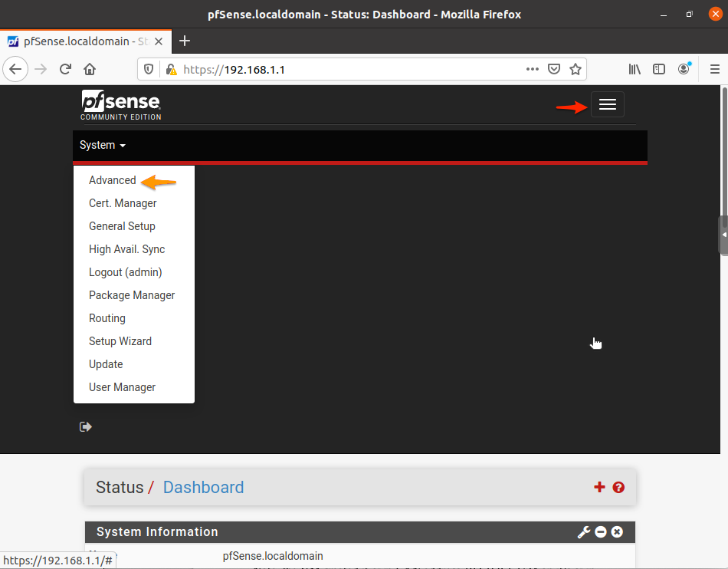Toggle the tracking protection shield icon
This screenshot has width=728, height=569.
[149, 68]
